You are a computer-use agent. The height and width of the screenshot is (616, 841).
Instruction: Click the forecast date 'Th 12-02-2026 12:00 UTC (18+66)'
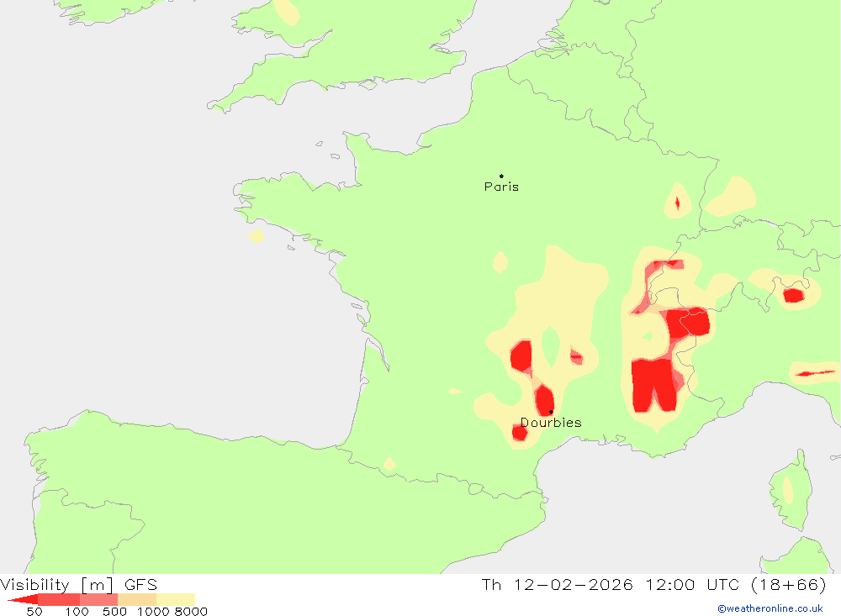click(x=653, y=584)
